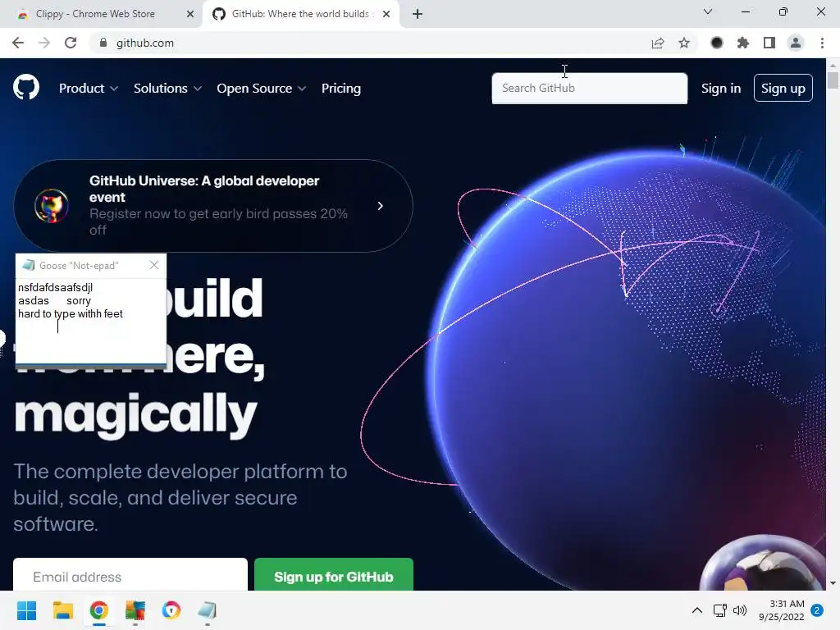Click the Sign in link
The width and height of the screenshot is (840, 630).
coord(721,89)
